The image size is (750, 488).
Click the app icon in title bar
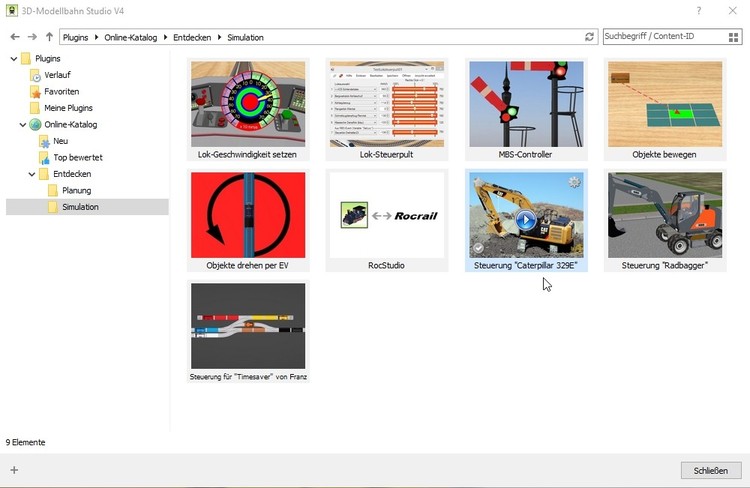point(11,11)
